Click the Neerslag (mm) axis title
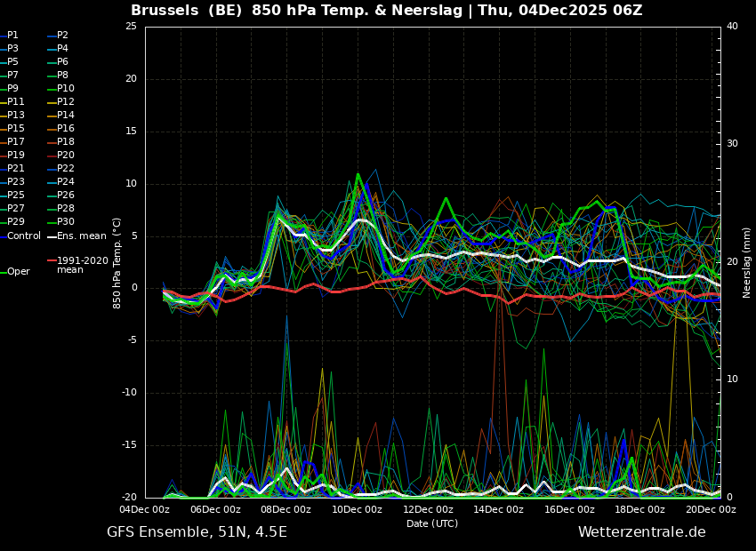The width and height of the screenshot is (756, 551). pyautogui.click(x=747, y=262)
